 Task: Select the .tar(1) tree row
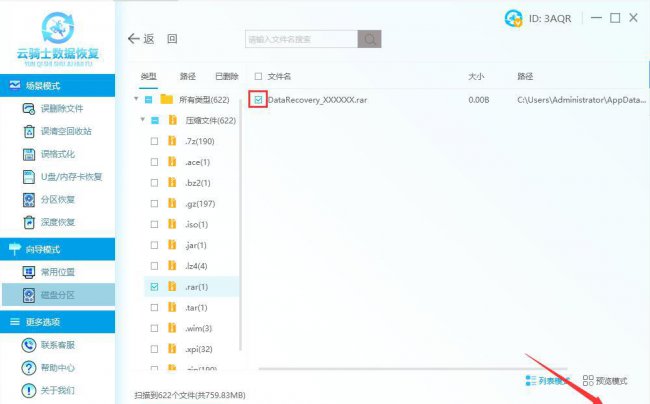click(x=192, y=307)
